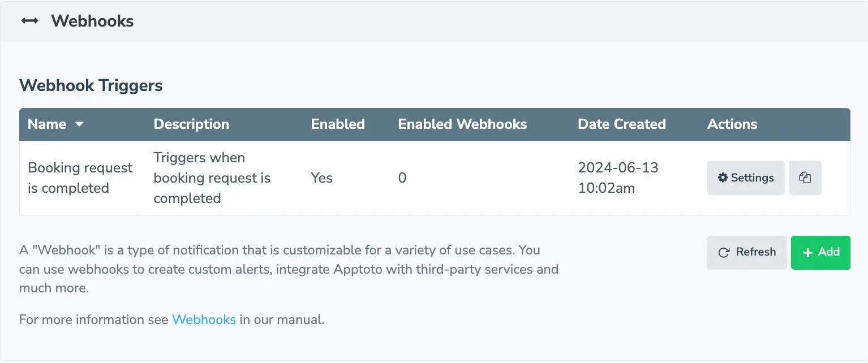This screenshot has height=363, width=868.
Task: Open Settings for the booking request trigger
Action: coord(745,178)
